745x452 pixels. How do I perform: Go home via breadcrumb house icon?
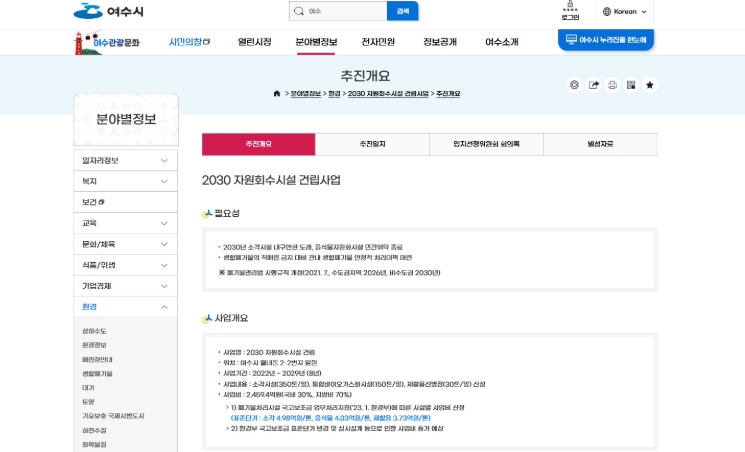click(x=277, y=93)
